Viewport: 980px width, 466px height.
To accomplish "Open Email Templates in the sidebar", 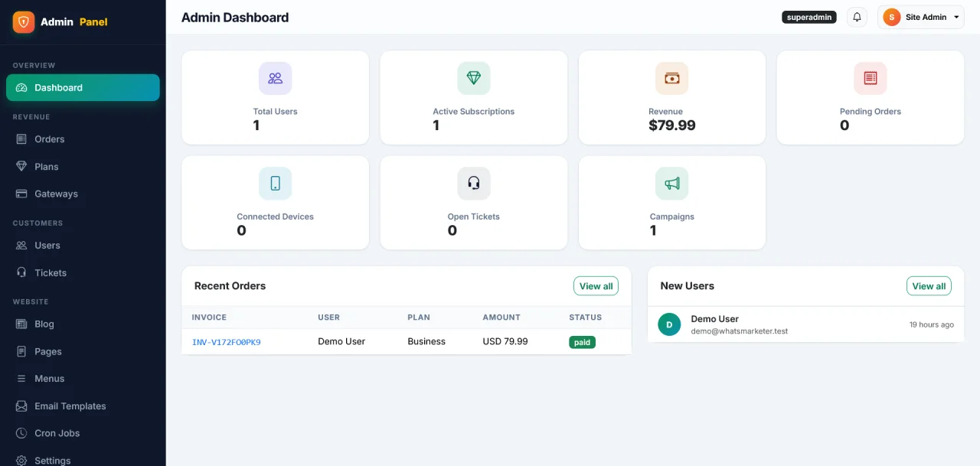I will point(83,406).
